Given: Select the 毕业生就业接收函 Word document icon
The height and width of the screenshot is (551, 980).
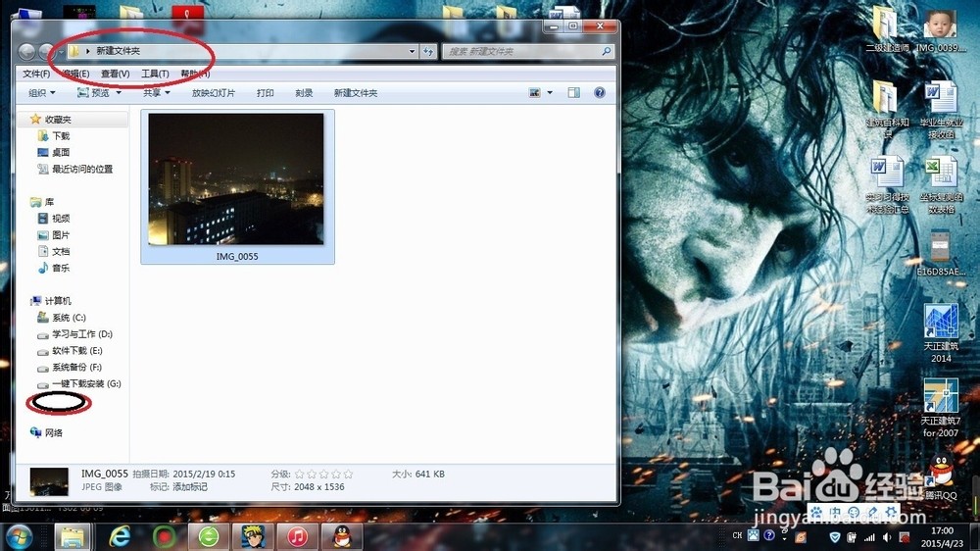Looking at the screenshot, I should 941,110.
